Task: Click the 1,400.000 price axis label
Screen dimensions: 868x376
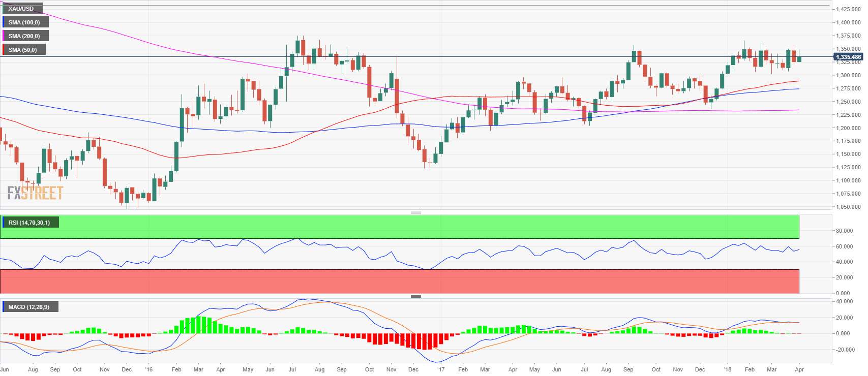Action: (x=848, y=22)
